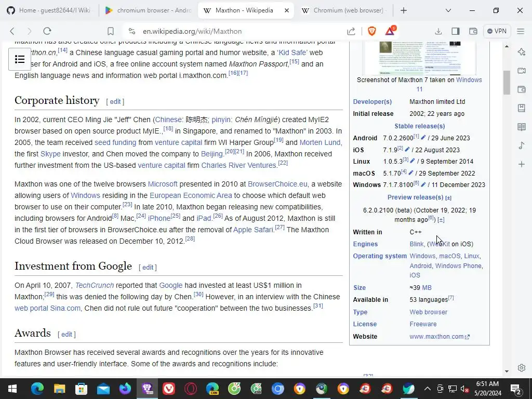This screenshot has height=399, width=532.
Task: Open Opera browser from taskbar
Action: [x=191, y=389]
